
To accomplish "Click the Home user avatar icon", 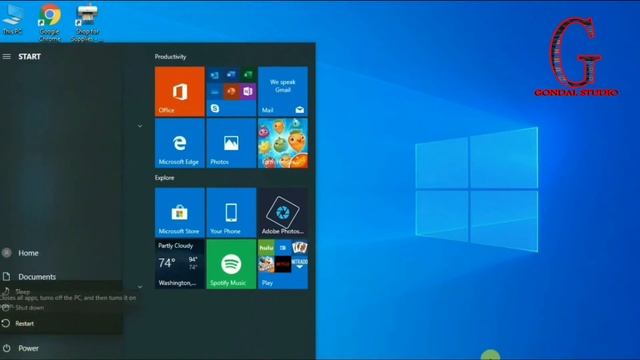I will tap(7, 253).
